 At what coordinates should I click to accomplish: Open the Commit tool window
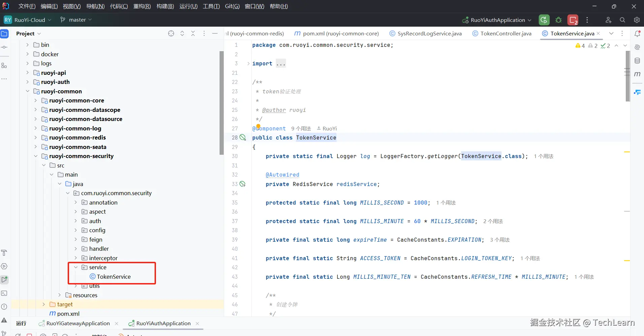click(x=4, y=47)
